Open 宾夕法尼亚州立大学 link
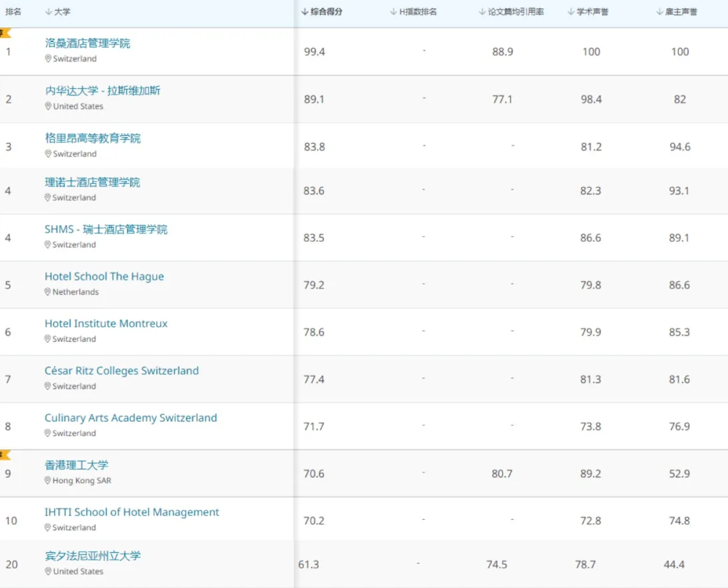The image size is (728, 588). point(93,556)
